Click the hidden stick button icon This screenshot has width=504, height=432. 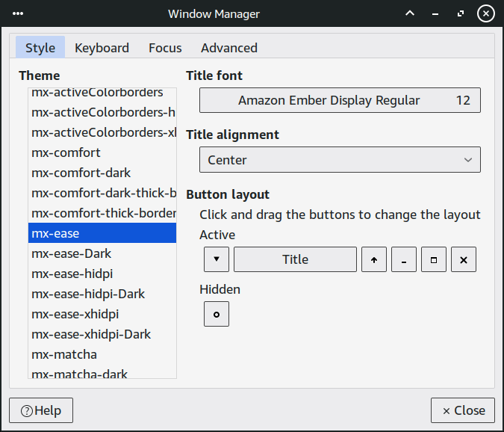click(216, 314)
